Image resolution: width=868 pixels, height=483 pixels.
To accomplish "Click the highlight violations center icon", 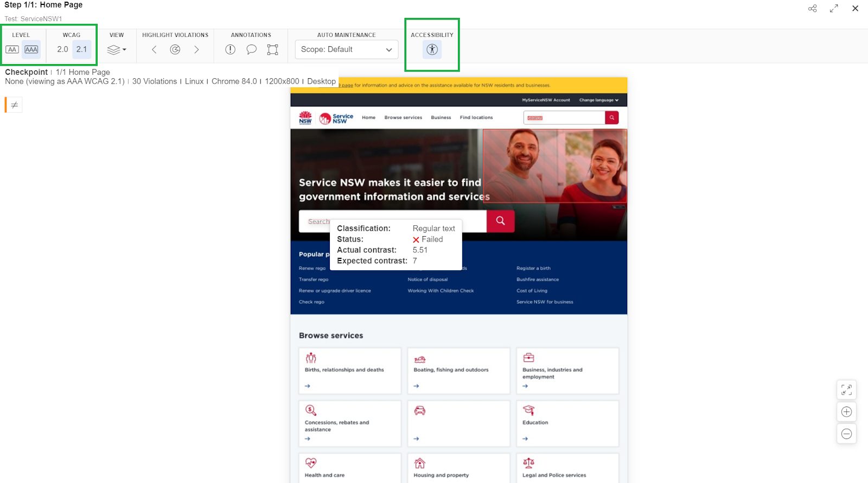I will click(x=175, y=50).
